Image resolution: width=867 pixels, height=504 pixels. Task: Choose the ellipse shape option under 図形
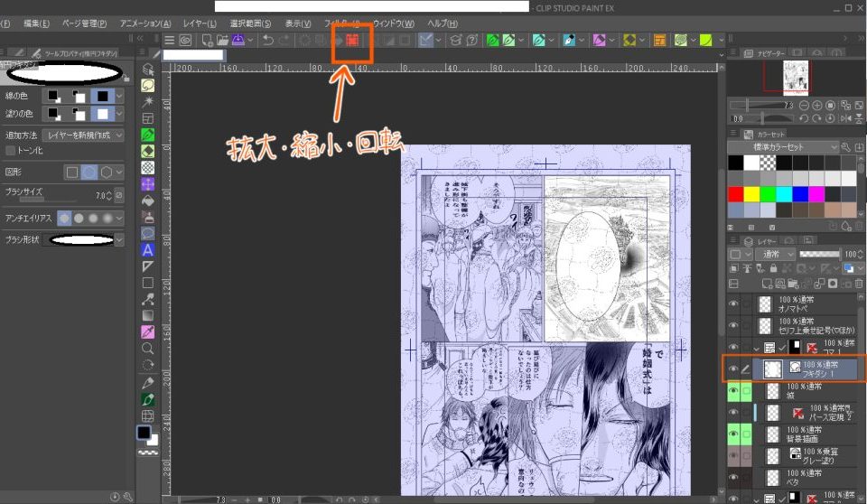(89, 172)
